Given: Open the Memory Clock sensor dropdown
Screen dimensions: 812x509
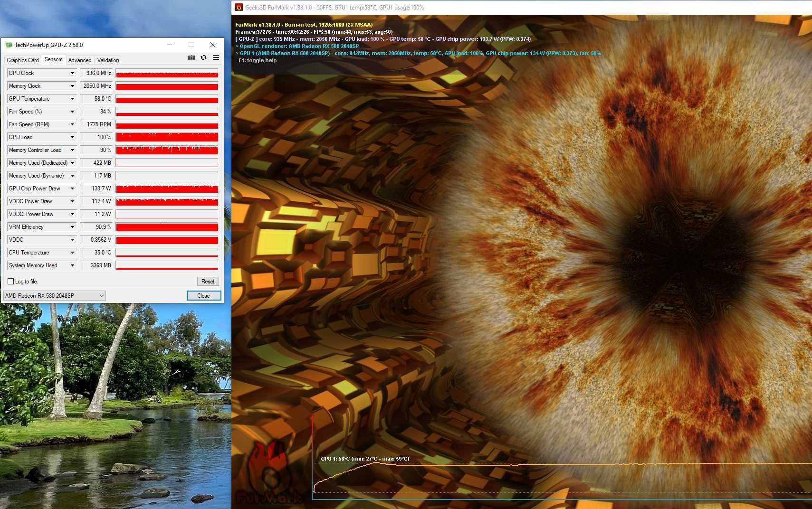Looking at the screenshot, I should [72, 86].
